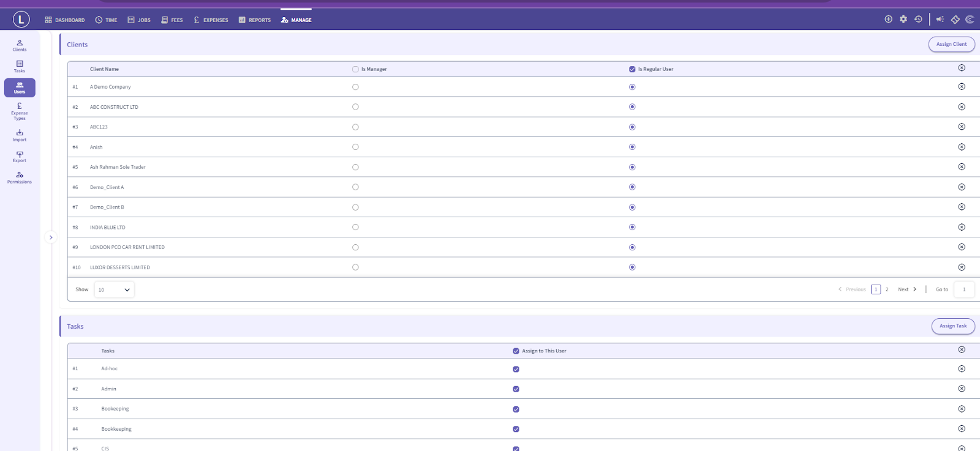This screenshot has height=451, width=980.
Task: Remove Admin task with its X icon
Action: 962,389
